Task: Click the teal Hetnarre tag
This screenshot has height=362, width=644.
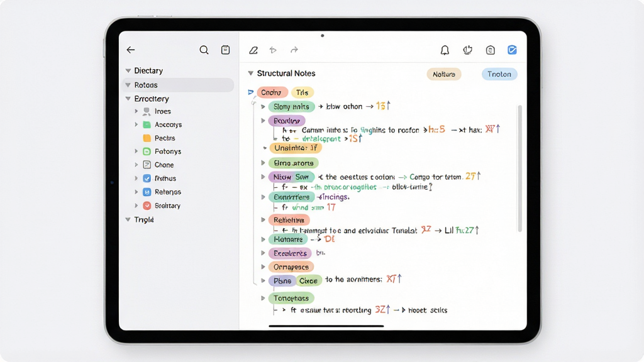Action: click(x=288, y=239)
